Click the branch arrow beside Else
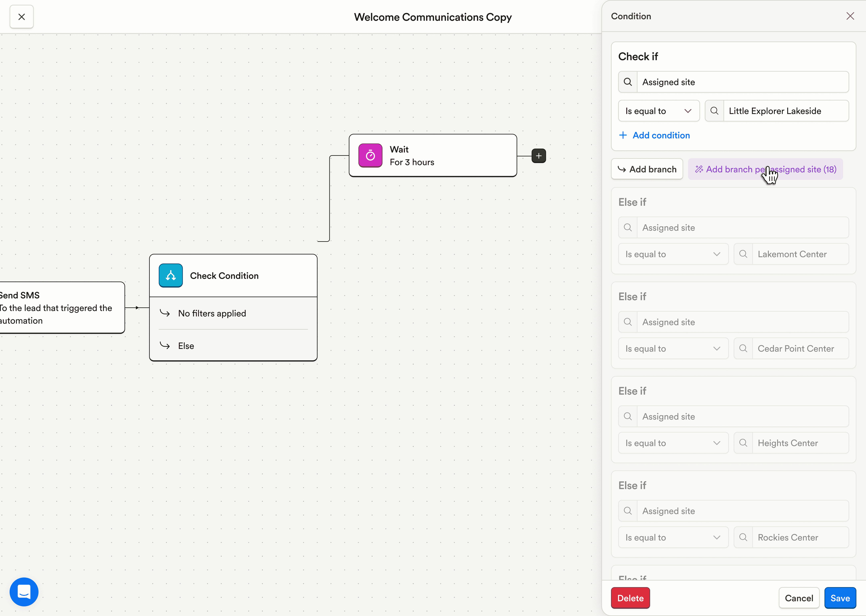 (165, 345)
